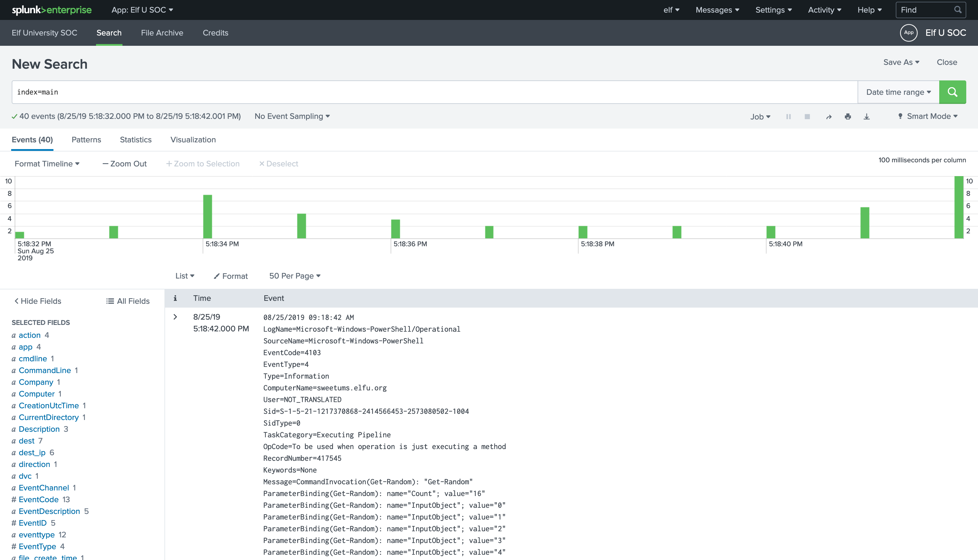
Task: Open the Messages menu
Action: click(x=717, y=10)
